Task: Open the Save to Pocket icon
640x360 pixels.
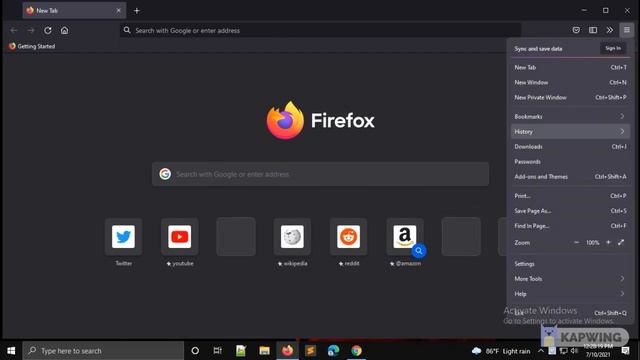Action: click(576, 30)
